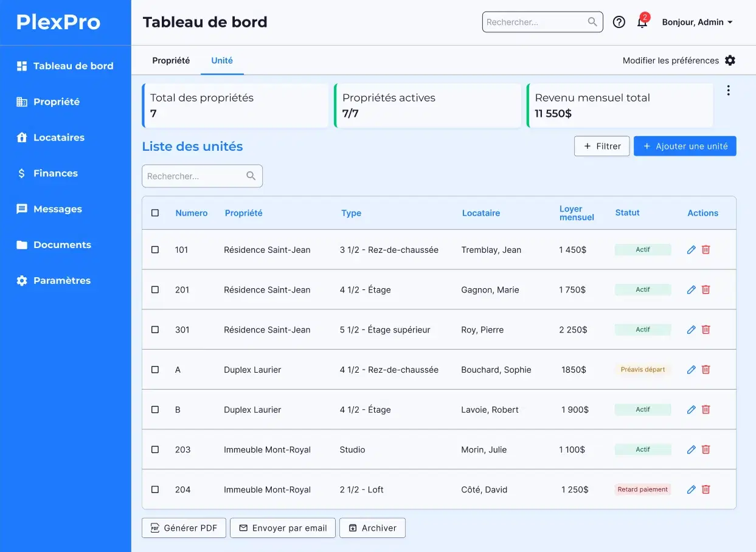Expand the Bonjour, Admin user dropdown
The image size is (756, 552).
[697, 22]
